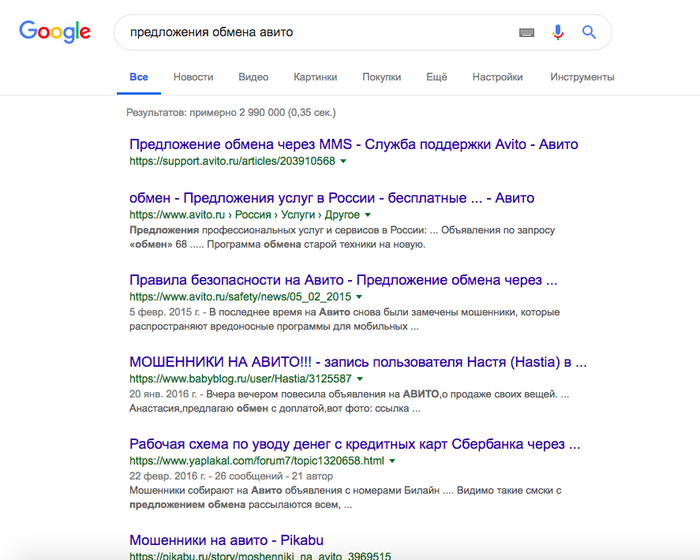700x560 pixels.
Task: Start voice search with microphone icon
Action: [x=558, y=32]
